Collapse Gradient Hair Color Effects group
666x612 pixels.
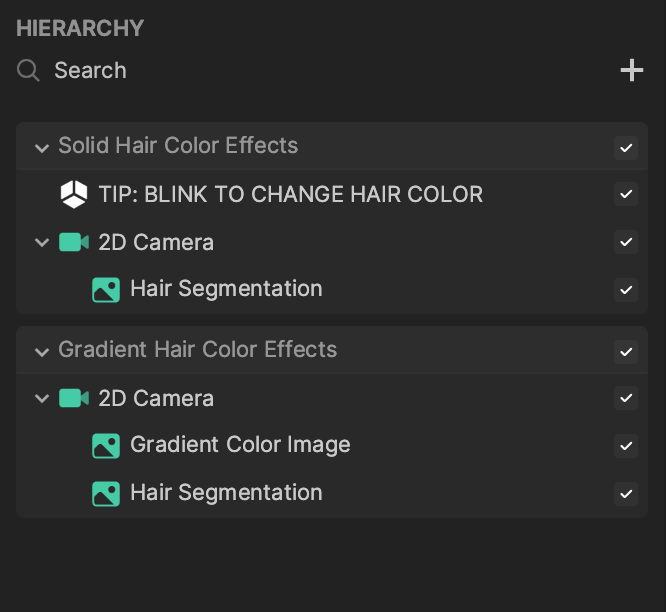[x=42, y=351]
